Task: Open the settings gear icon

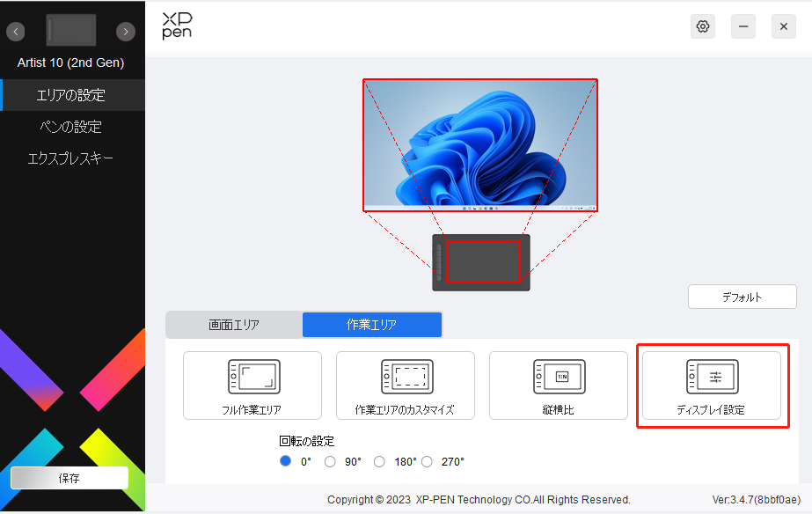Action: [x=702, y=26]
